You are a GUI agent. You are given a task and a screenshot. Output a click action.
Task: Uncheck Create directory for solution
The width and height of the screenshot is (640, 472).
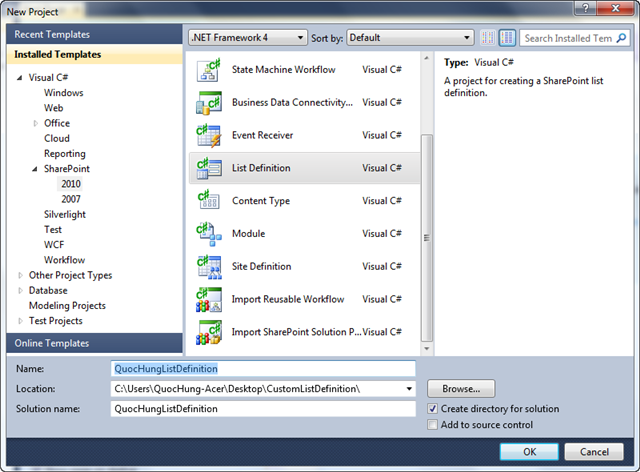pos(433,408)
